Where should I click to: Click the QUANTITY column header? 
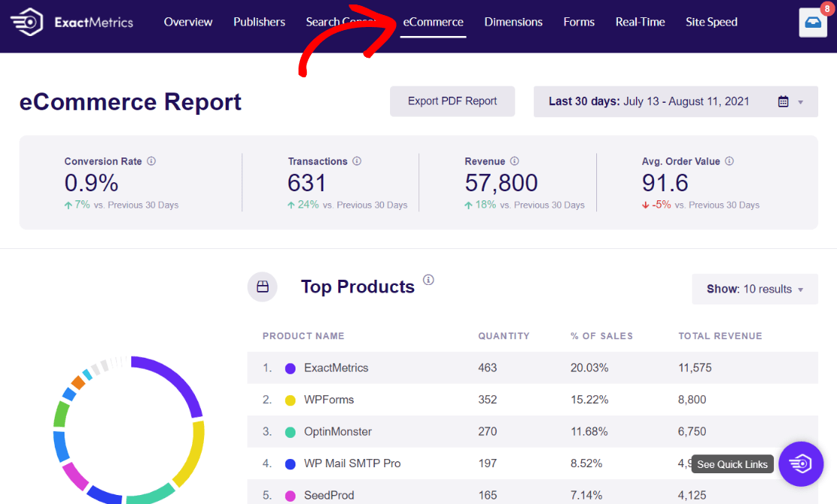coord(503,336)
